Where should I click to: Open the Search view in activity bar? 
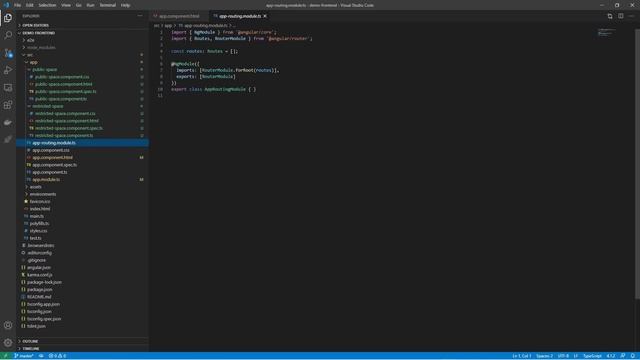point(8,35)
